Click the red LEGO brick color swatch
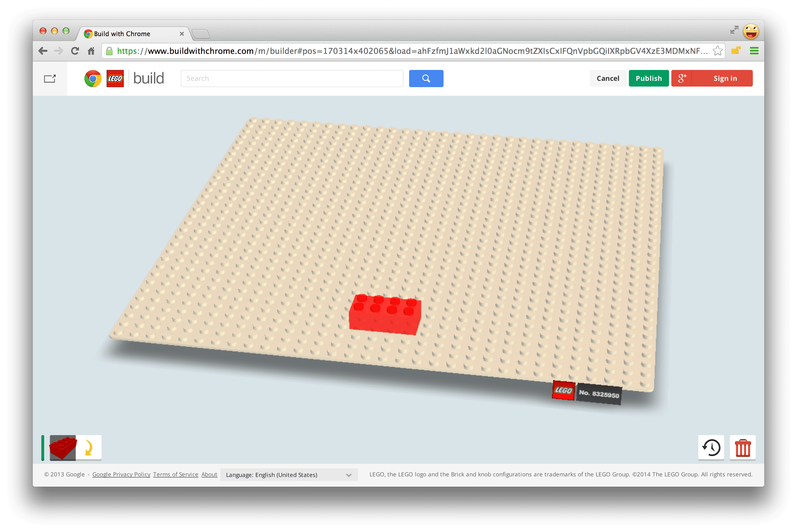The width and height of the screenshot is (797, 532). point(63,448)
